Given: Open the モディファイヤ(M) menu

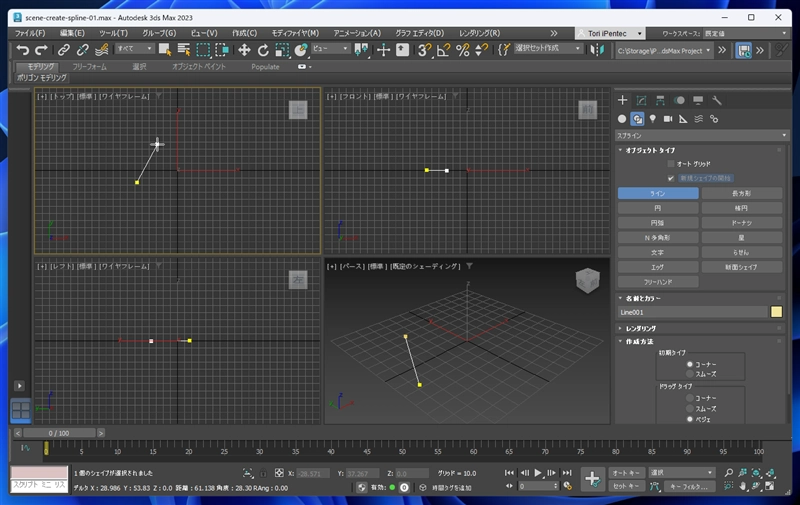Looking at the screenshot, I should pyautogui.click(x=295, y=33).
